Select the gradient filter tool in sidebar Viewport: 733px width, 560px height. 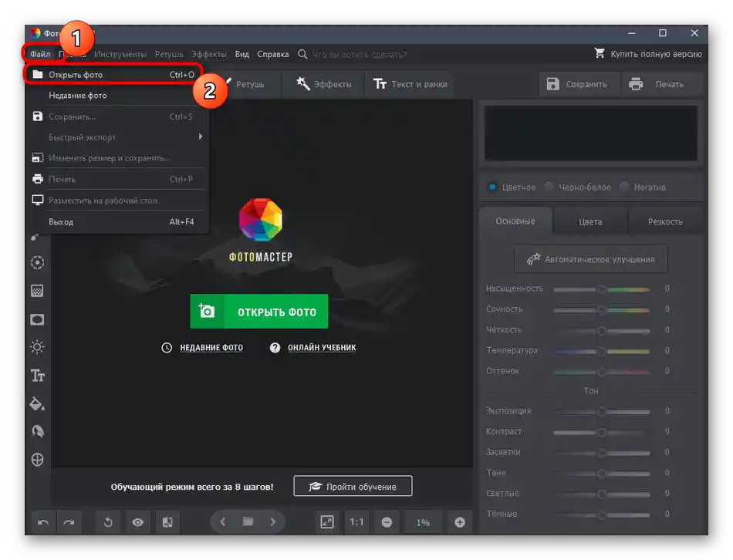37,291
